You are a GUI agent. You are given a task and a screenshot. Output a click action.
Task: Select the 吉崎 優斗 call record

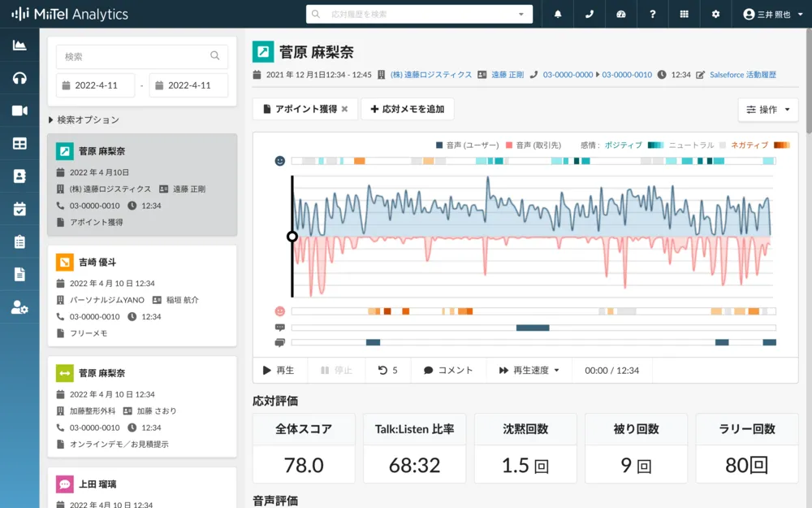click(x=142, y=295)
